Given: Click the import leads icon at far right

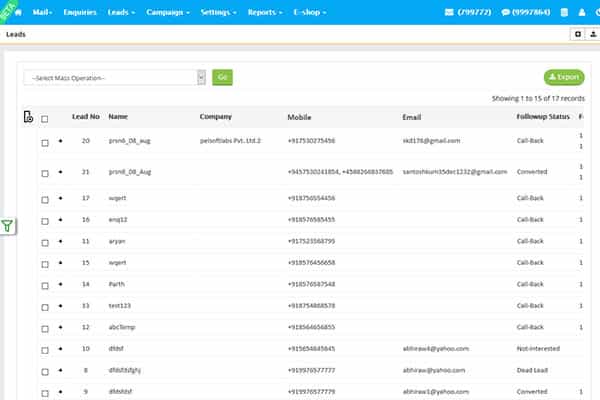Looking at the screenshot, I should click(592, 33).
